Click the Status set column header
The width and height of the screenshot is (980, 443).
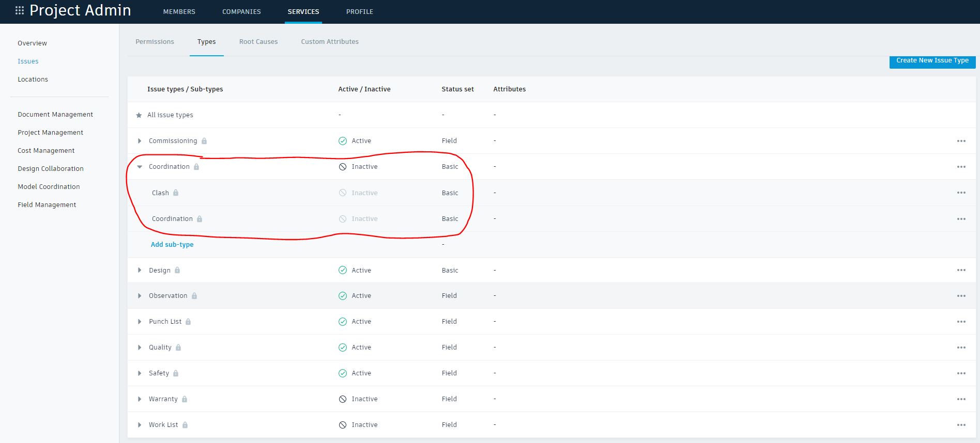[457, 89]
